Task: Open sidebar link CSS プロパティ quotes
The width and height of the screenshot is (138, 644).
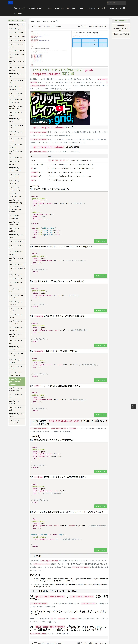Action: 17,25
